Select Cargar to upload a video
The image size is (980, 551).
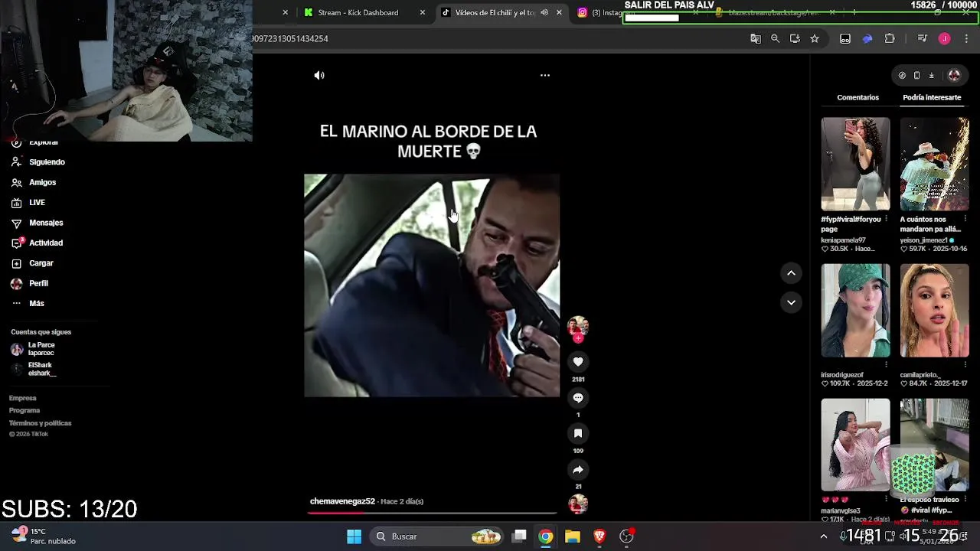32,263
